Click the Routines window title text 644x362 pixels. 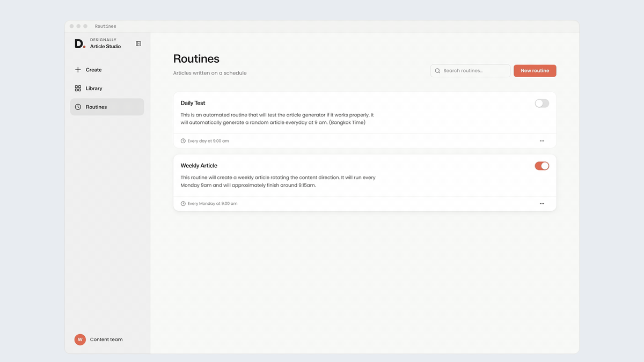click(x=106, y=26)
